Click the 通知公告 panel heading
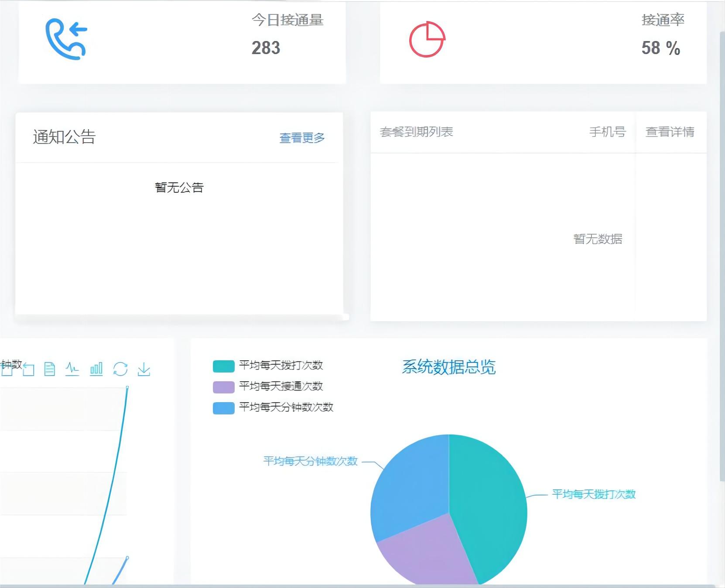 (64, 137)
